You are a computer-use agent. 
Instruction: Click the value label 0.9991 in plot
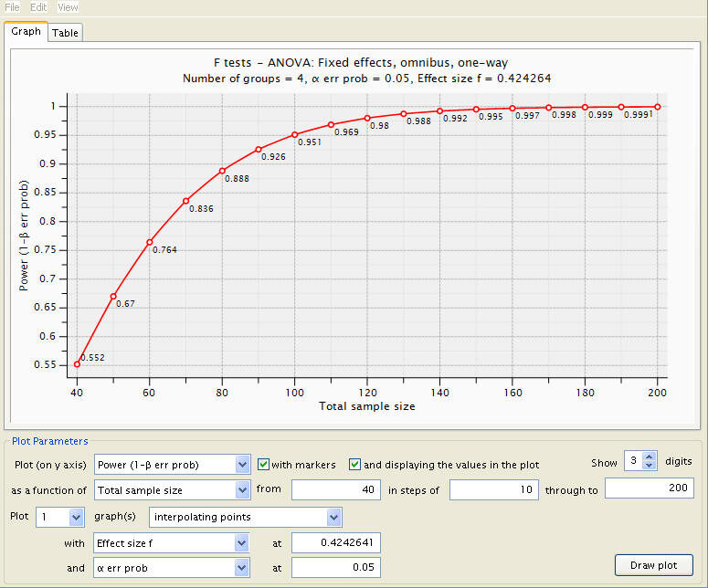click(x=638, y=115)
